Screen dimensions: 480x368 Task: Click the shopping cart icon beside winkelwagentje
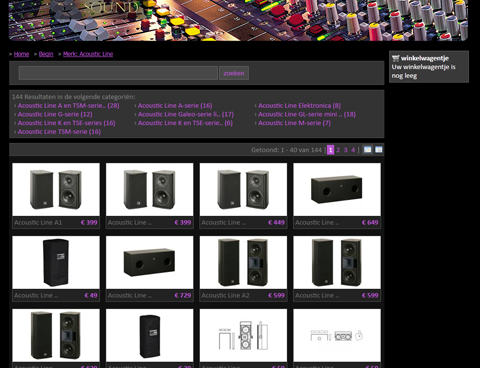click(x=395, y=58)
